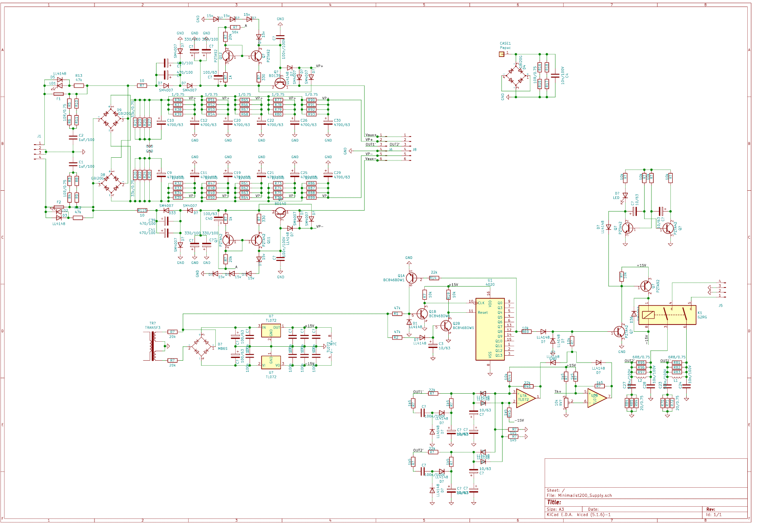Click the 'Sheet: /' text
Viewport: 769px width, 532px height.
point(555,490)
